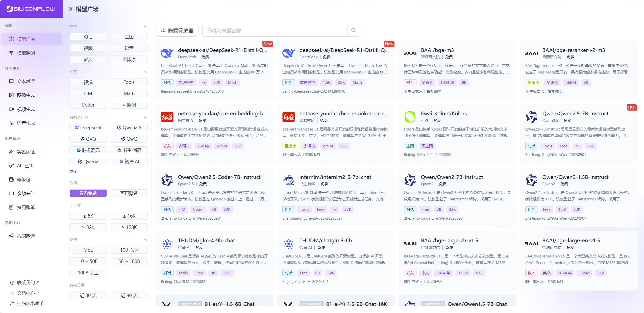Expand the 系列 / 厂商 section chevron
Viewport: 644px width, 313px height.
point(145,117)
